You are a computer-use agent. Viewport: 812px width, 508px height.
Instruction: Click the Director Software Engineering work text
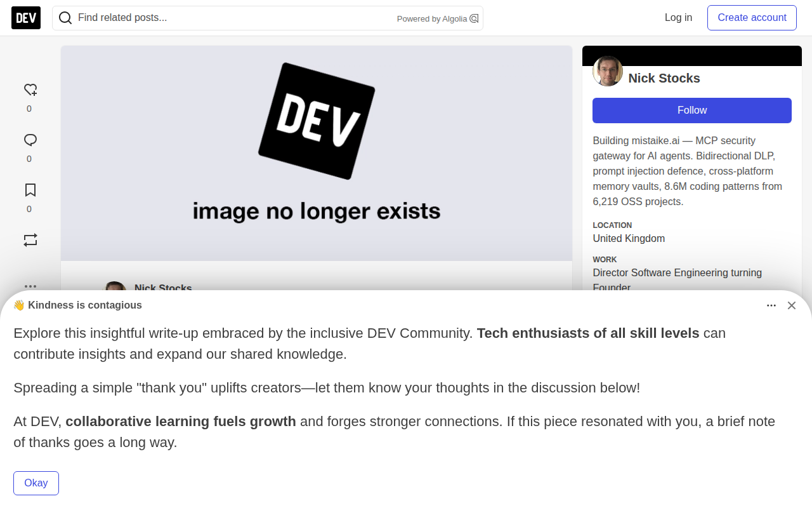pos(678,280)
